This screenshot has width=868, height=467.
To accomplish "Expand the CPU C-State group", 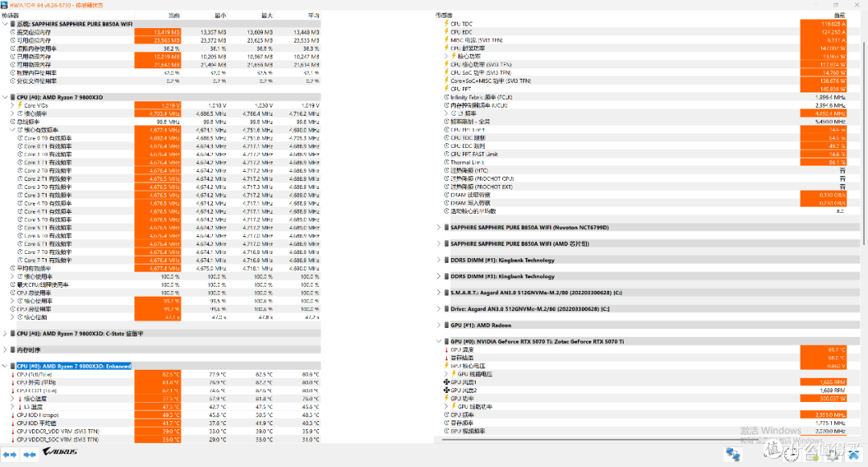I will [x=5, y=334].
